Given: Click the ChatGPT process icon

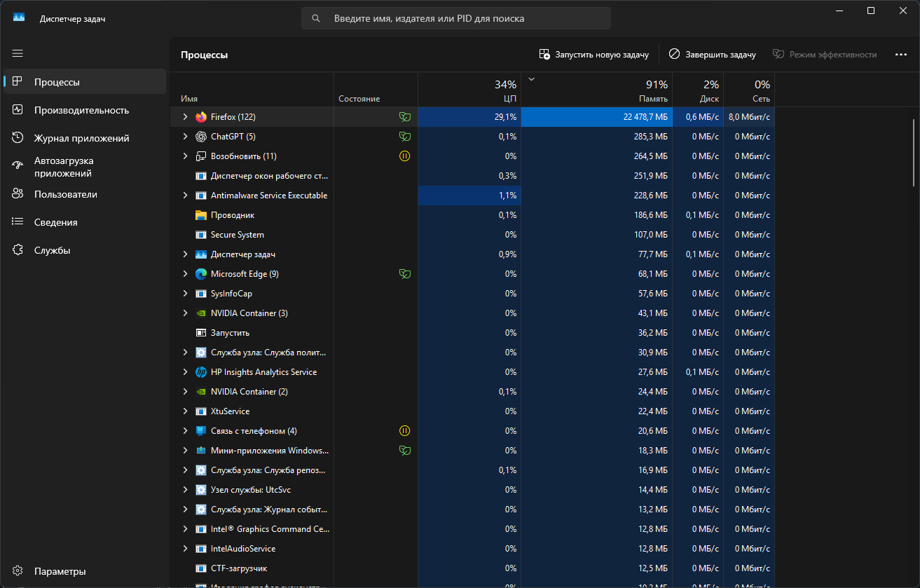Looking at the screenshot, I should [x=201, y=137].
